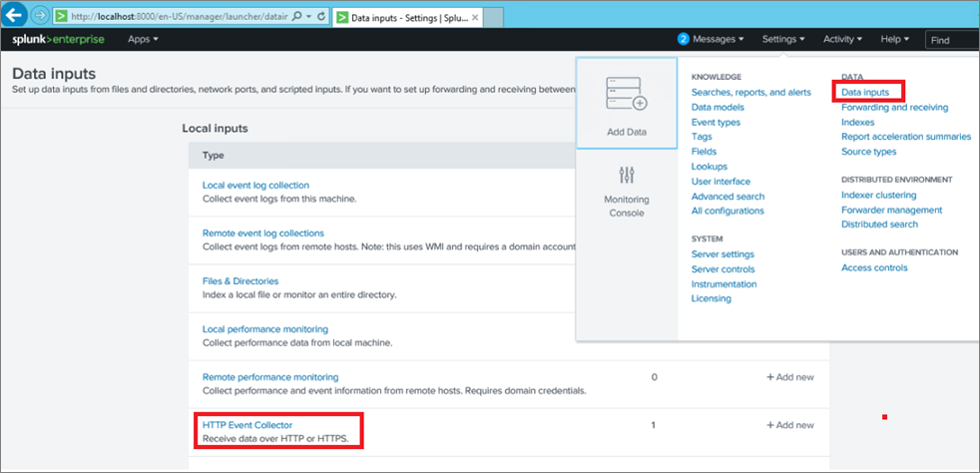Open Tags settings
The height and width of the screenshot is (473, 980).
pyautogui.click(x=702, y=137)
